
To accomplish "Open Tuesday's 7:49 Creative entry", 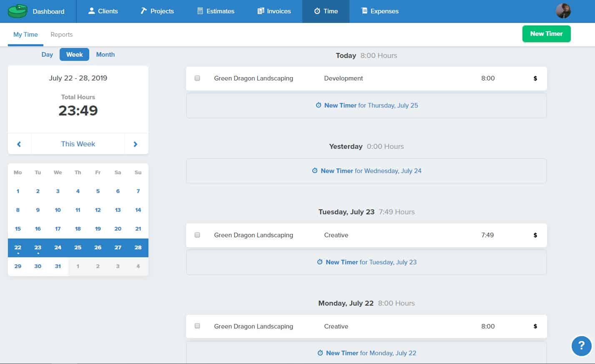I will pos(366,235).
